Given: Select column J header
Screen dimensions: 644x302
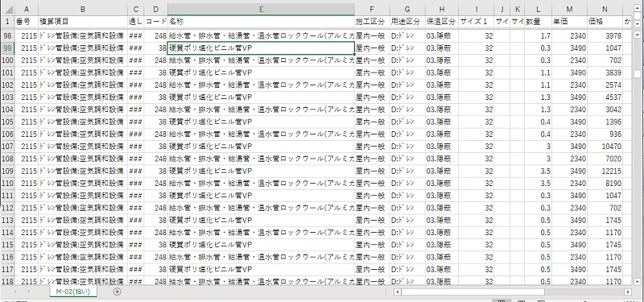Looking at the screenshot, I should 502,10.
